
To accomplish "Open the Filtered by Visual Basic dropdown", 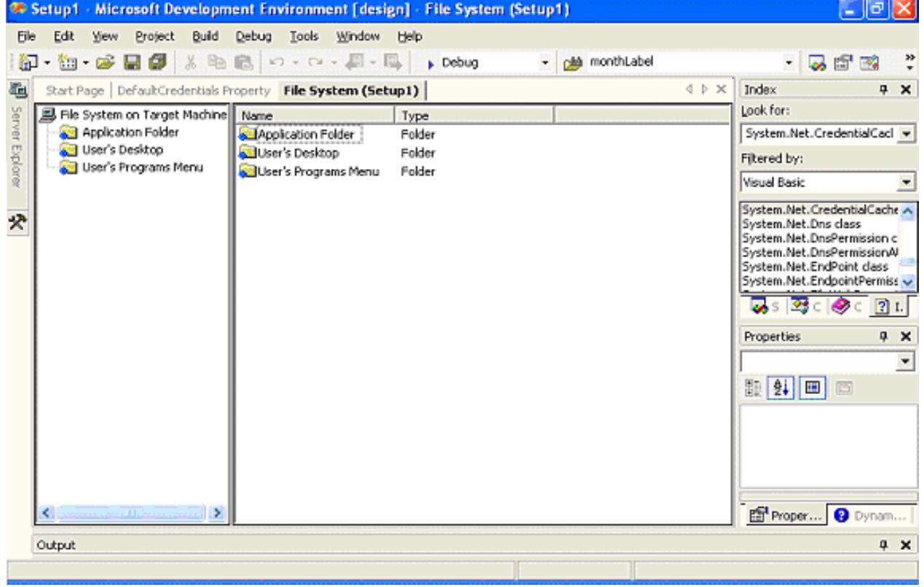I will tap(907, 184).
